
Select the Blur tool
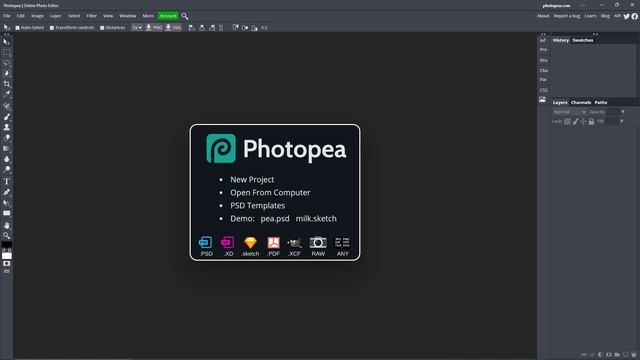7,159
